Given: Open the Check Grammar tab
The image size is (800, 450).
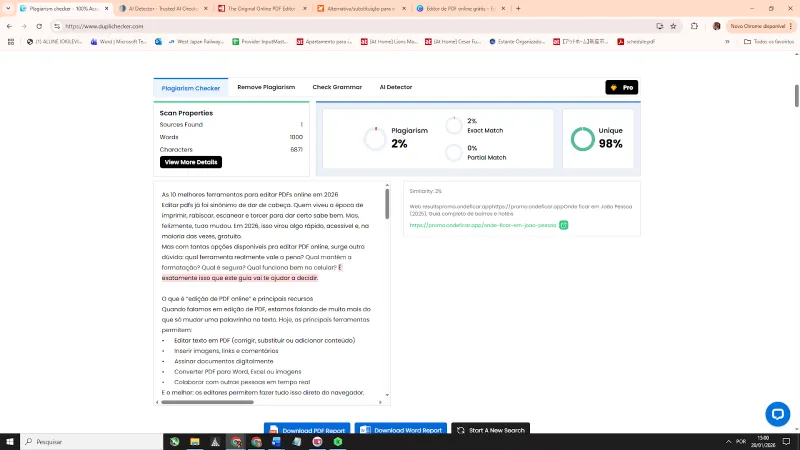Looking at the screenshot, I should (x=337, y=88).
